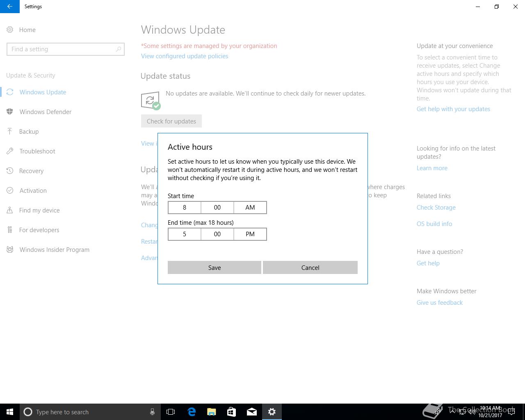Change the End time minutes 00
Screen dimensions: 525x420
click(x=217, y=234)
